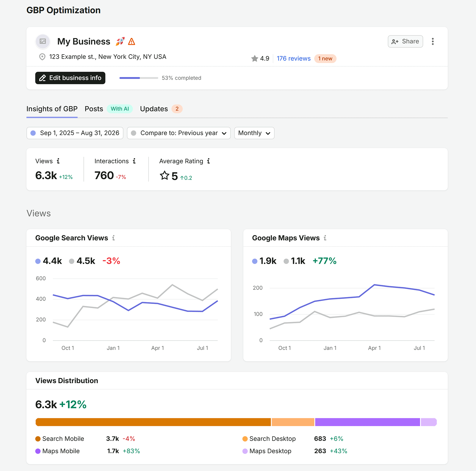The image size is (476, 471).
Task: Click the rocket icon next to My Business
Action: tap(120, 41)
